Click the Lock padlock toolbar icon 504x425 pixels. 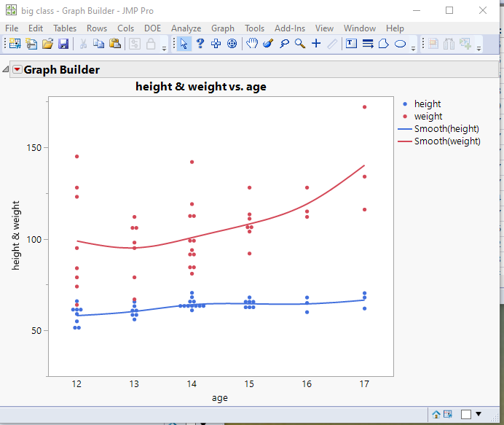tap(151, 44)
